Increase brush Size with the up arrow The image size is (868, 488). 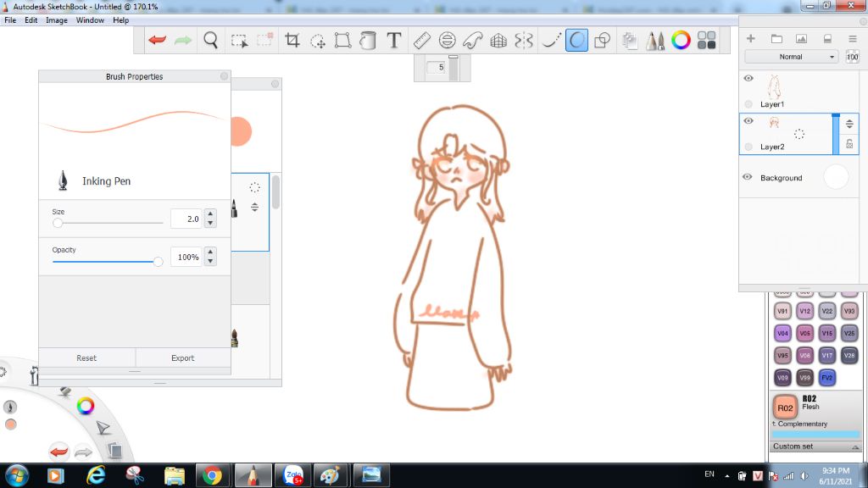coord(210,213)
